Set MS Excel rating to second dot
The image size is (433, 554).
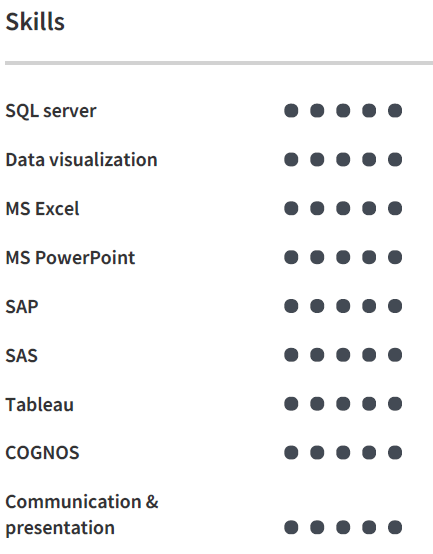tap(317, 208)
